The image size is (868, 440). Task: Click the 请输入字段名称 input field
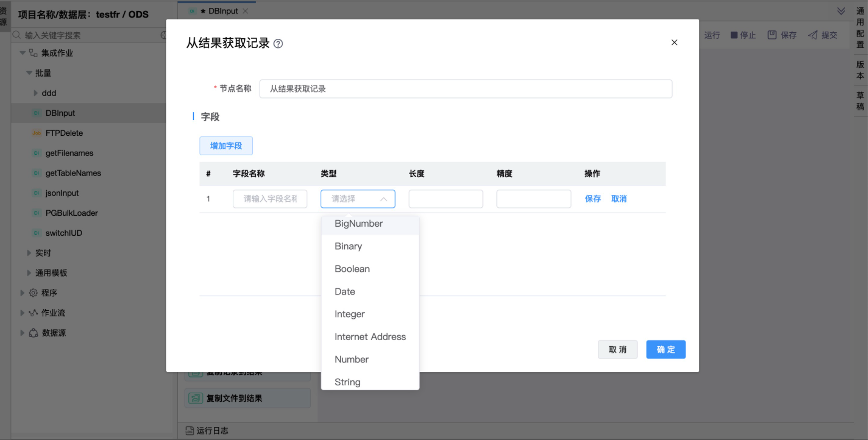click(270, 199)
